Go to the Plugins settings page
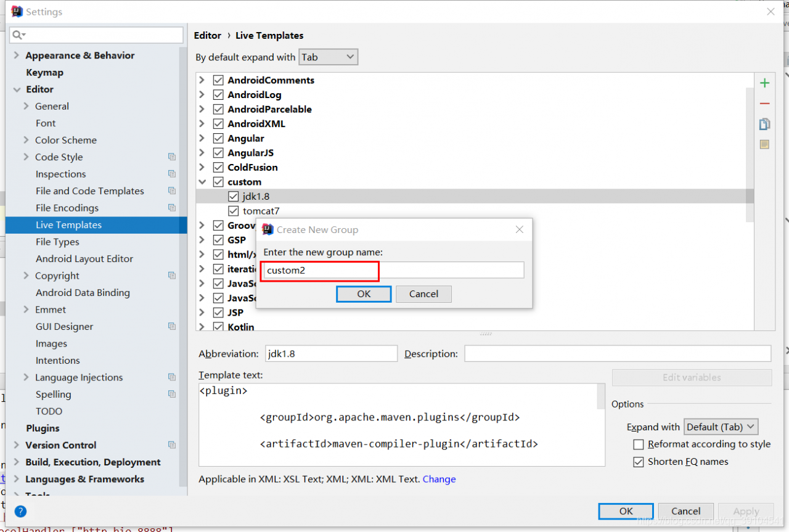789x532 pixels. (x=43, y=428)
